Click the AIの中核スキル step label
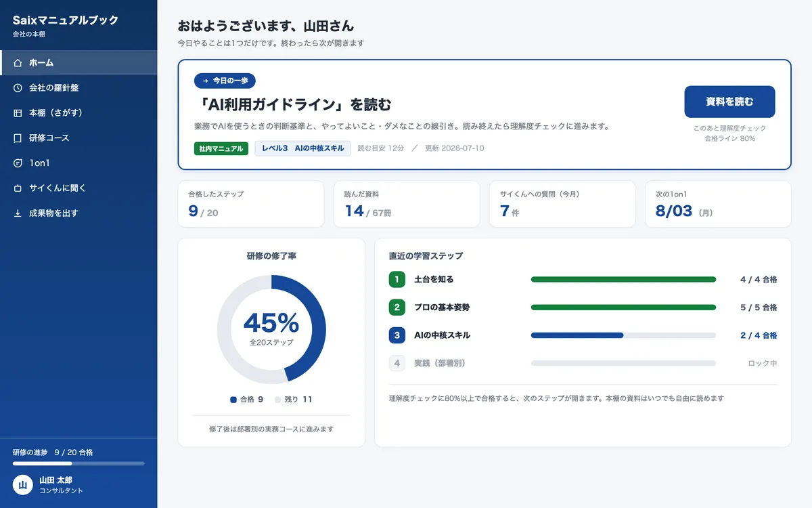This screenshot has height=508, width=812. (x=442, y=335)
